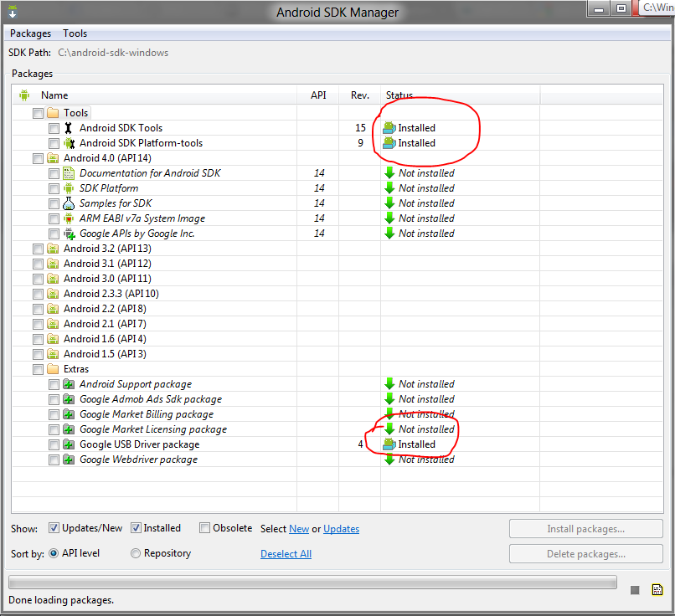Collapse the Android 4.0 (API 14) group

107,158
